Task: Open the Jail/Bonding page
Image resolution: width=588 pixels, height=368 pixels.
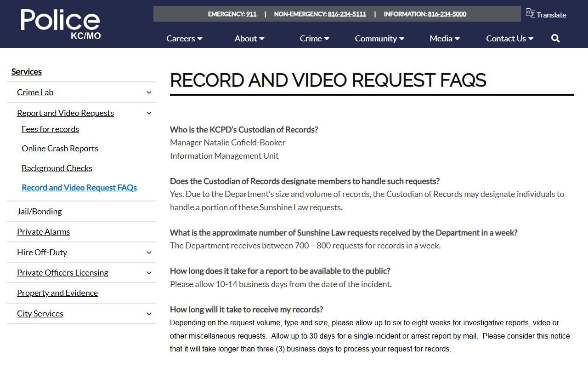Action: 40,212
